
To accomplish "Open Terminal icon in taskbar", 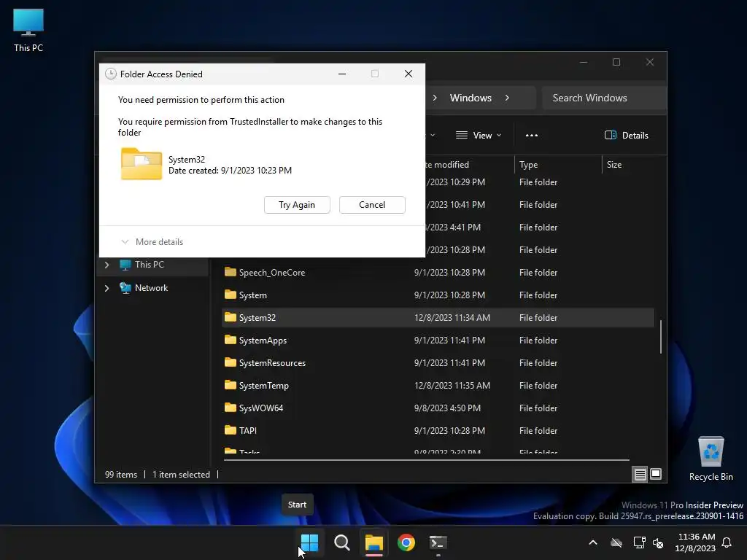I will [438, 542].
